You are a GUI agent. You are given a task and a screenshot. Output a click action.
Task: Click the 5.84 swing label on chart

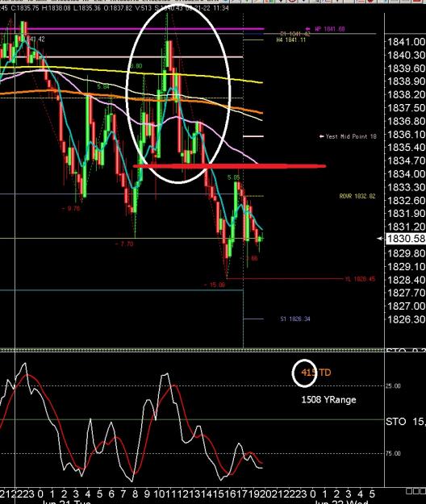(x=103, y=86)
